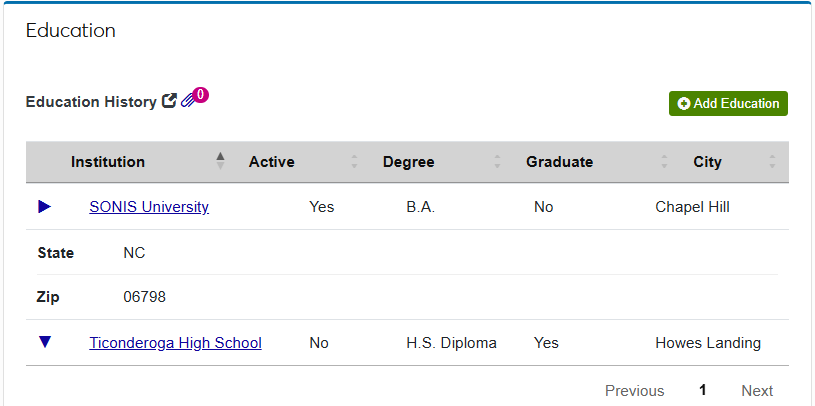Sort by the Institution column header
This screenshot has height=406, width=815.
tap(108, 162)
